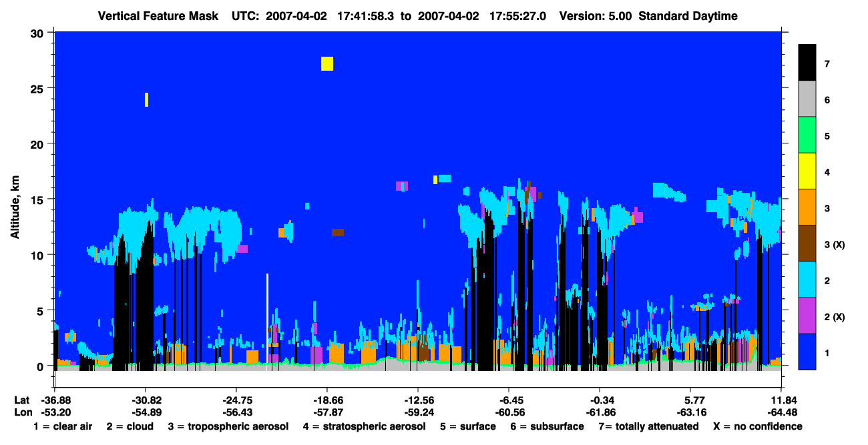Click the yellow color swatch labeled 4
The image size is (868, 445).
coord(807,171)
